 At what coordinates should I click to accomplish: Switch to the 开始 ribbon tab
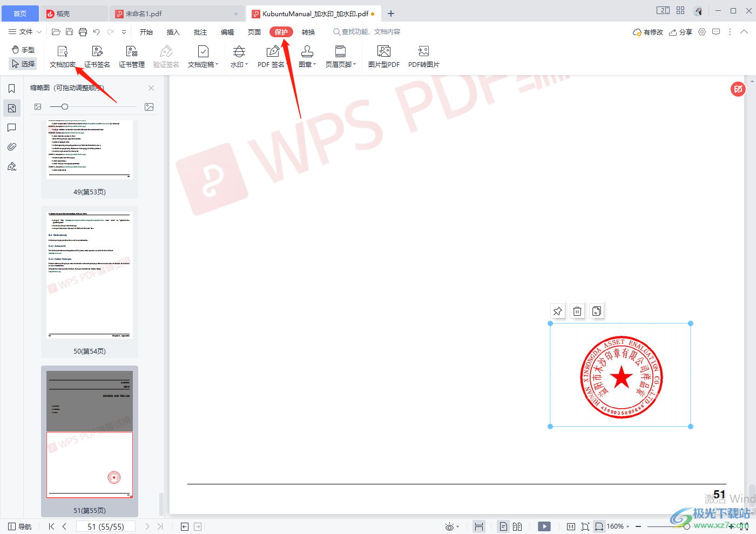click(146, 32)
